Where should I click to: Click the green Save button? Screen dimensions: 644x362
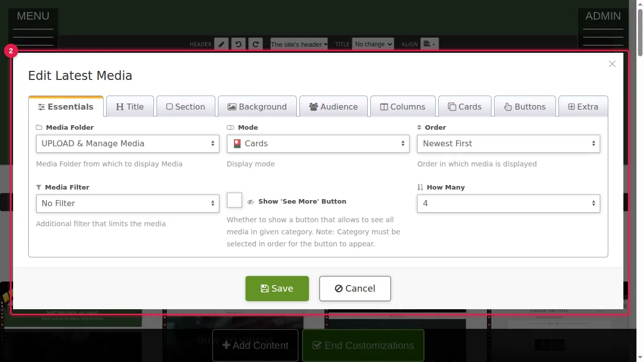pyautogui.click(x=277, y=289)
